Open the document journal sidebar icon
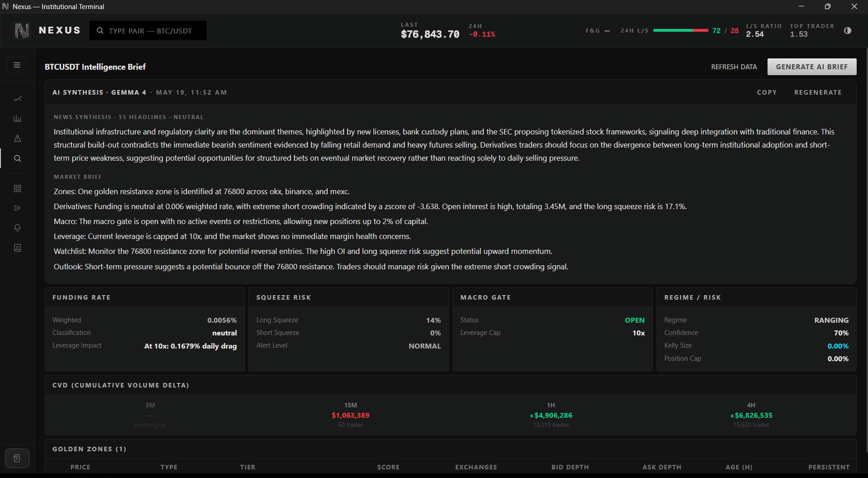This screenshot has width=868, height=478. coord(17,248)
